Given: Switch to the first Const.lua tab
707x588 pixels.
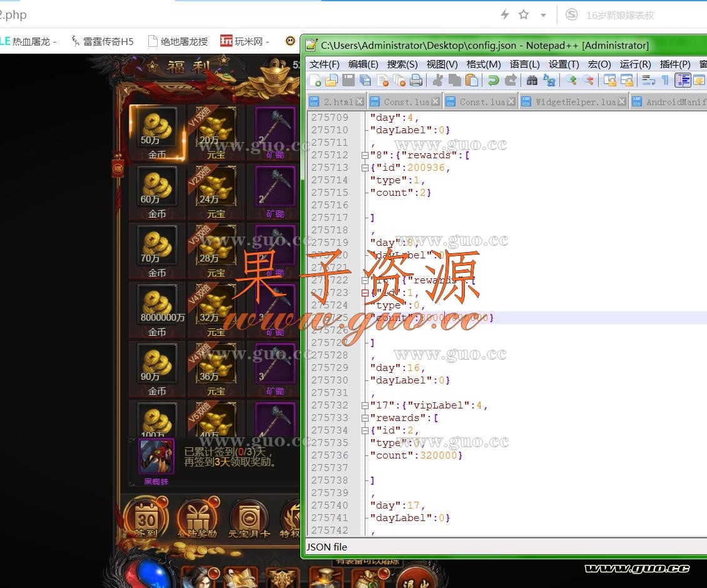Looking at the screenshot, I should click(406, 102).
